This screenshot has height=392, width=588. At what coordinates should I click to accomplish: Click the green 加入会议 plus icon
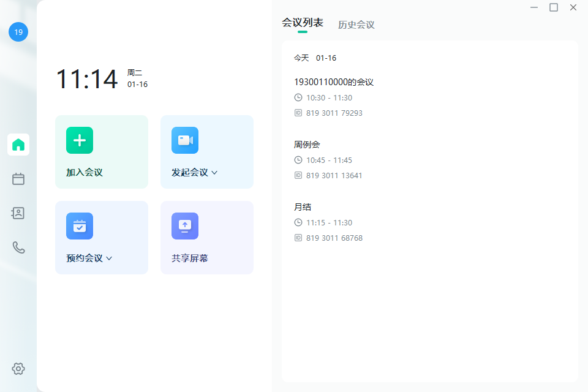(80, 140)
